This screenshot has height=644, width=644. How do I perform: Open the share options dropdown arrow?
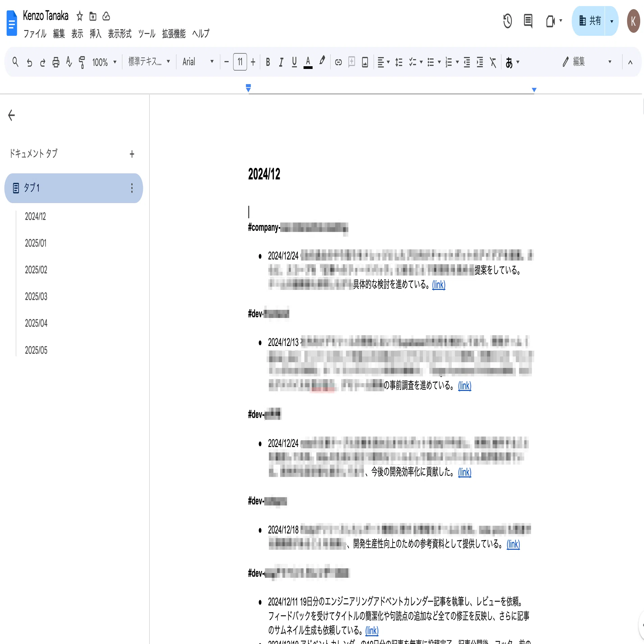[x=612, y=21]
